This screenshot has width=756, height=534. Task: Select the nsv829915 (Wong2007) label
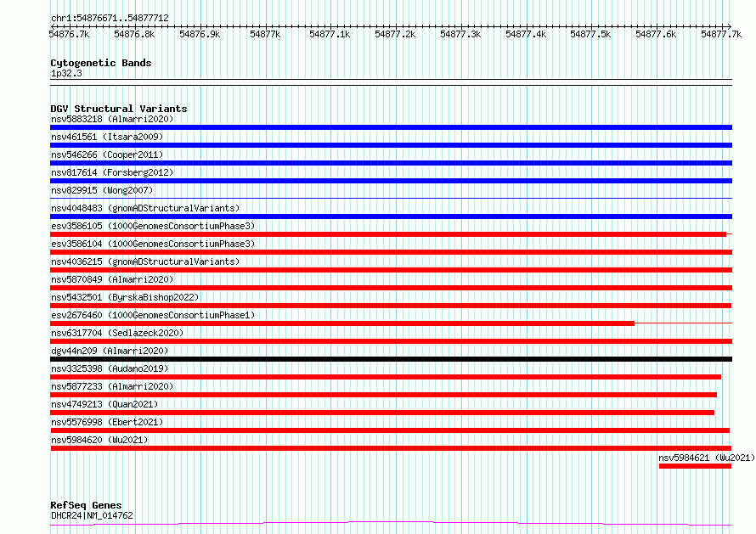[x=102, y=190]
